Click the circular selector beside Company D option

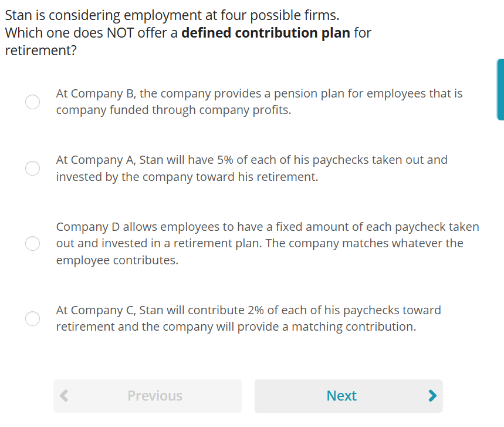pyautogui.click(x=32, y=243)
